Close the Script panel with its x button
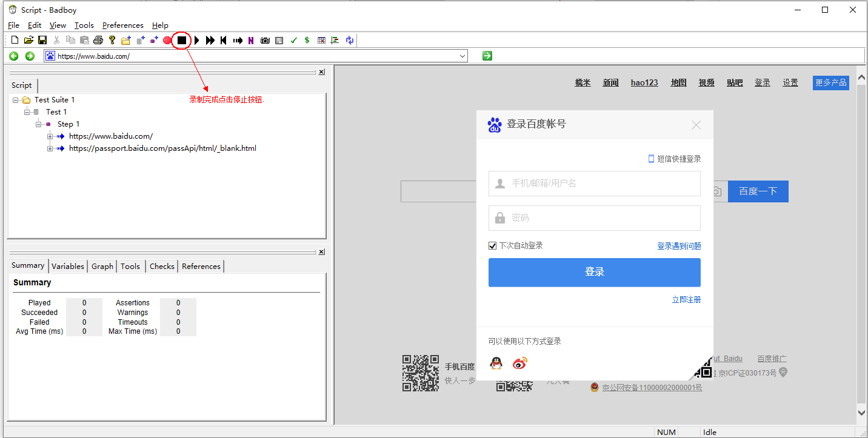This screenshot has width=868, height=438. (321, 71)
